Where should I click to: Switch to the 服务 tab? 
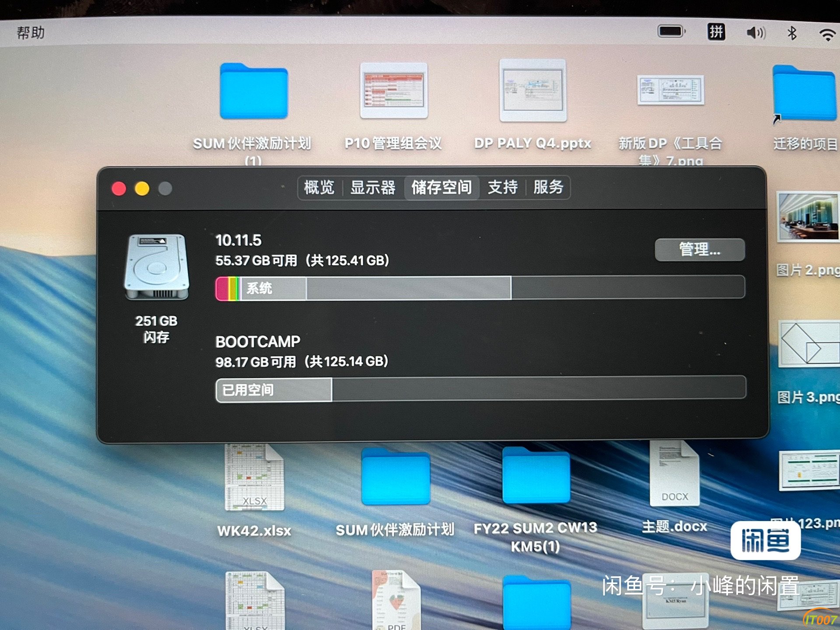(x=548, y=188)
